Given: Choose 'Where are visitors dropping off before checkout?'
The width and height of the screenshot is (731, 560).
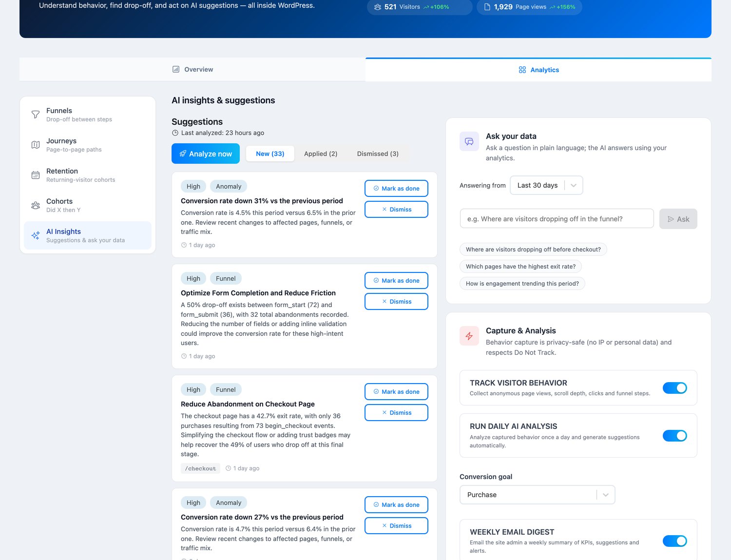Looking at the screenshot, I should point(533,250).
